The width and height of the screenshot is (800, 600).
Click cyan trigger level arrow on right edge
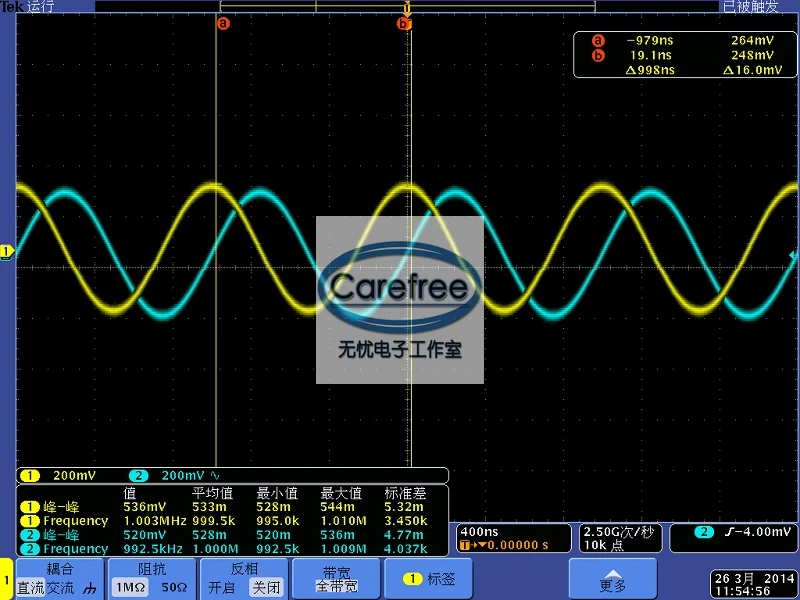coord(794,255)
